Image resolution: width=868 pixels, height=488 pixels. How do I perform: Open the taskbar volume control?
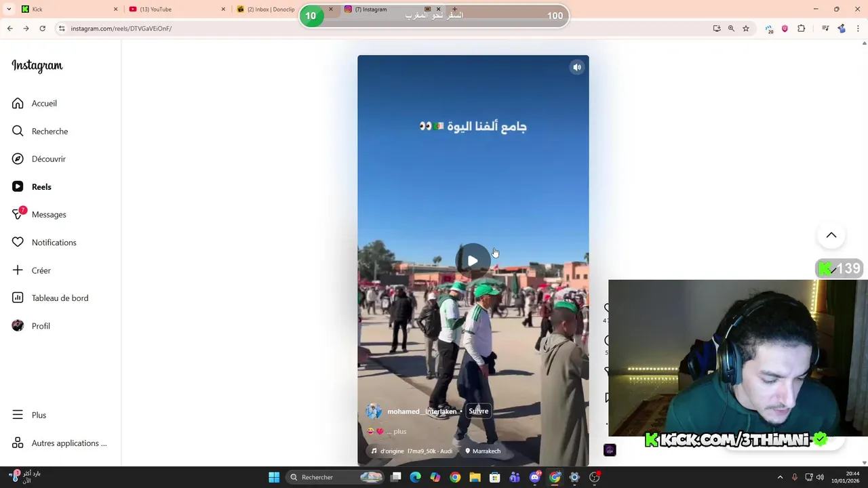point(820,477)
